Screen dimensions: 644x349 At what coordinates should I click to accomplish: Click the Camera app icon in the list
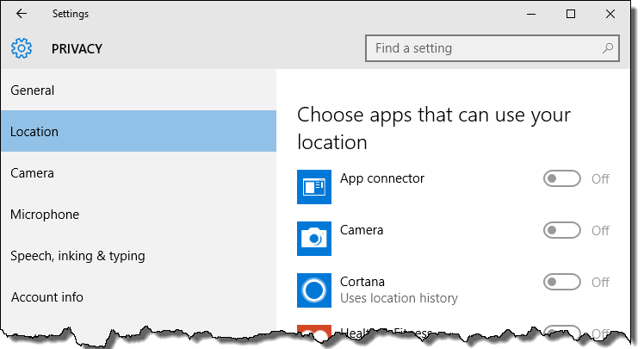pos(314,239)
